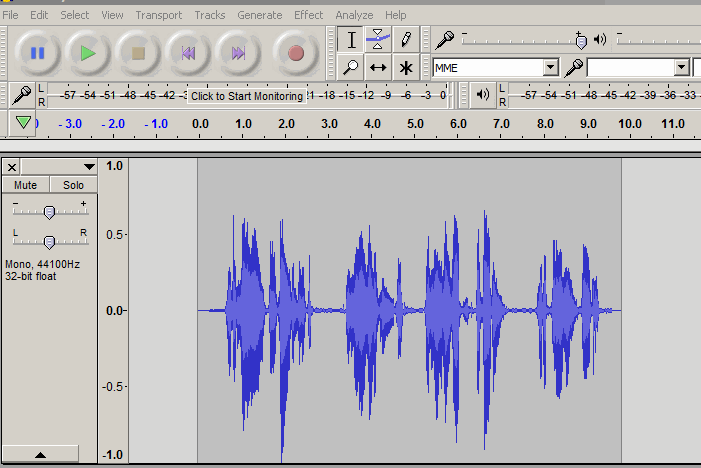The image size is (701, 468).
Task: Click the microphone icon beside recording volume slider
Action: 445,40
